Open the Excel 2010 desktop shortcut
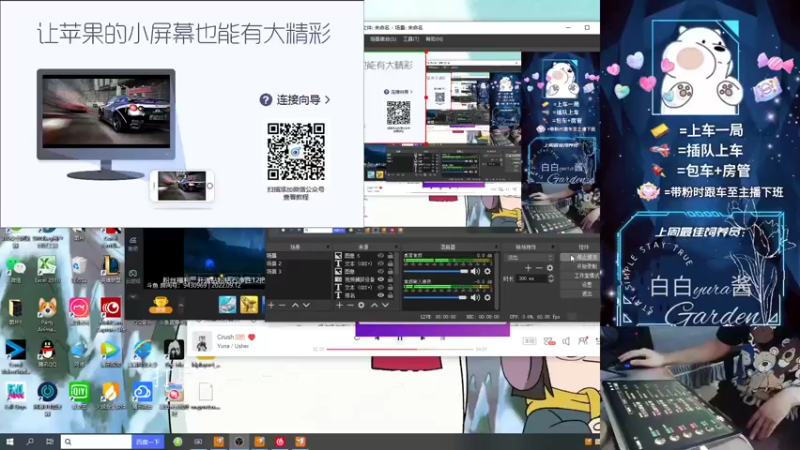The width and height of the screenshot is (800, 450). pos(47,267)
